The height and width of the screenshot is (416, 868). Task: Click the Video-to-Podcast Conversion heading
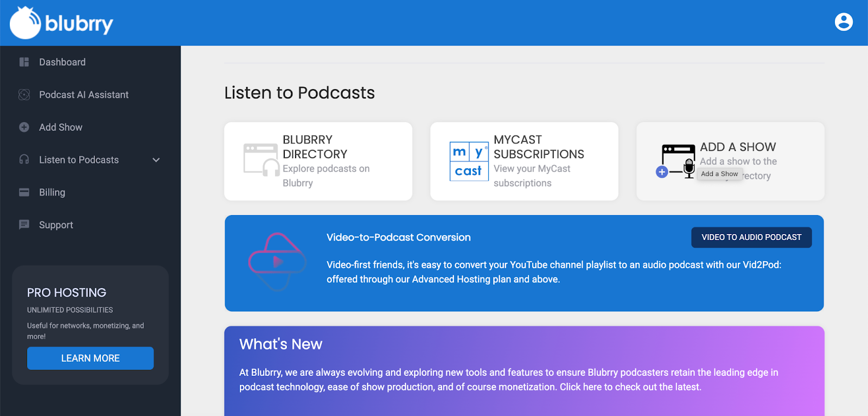click(x=399, y=237)
